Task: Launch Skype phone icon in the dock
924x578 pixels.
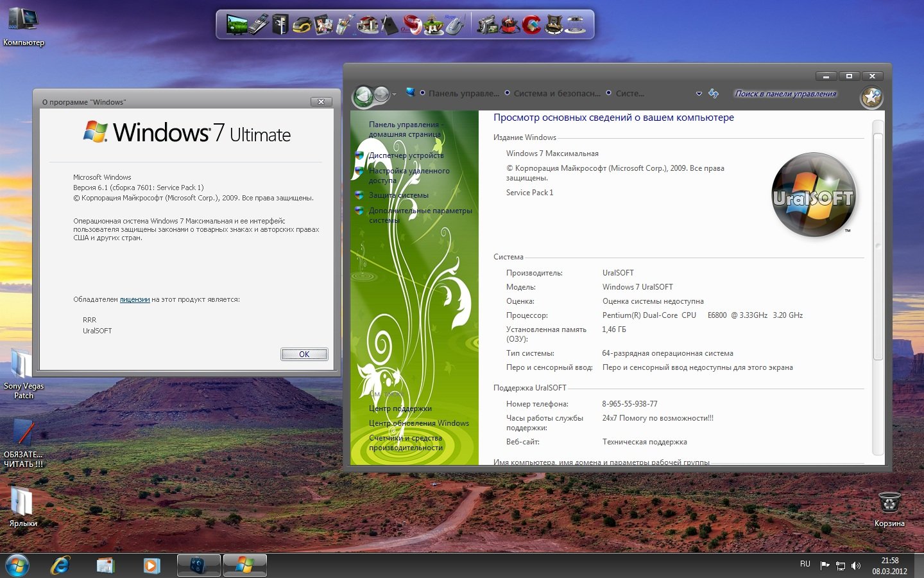Action: click(454, 24)
